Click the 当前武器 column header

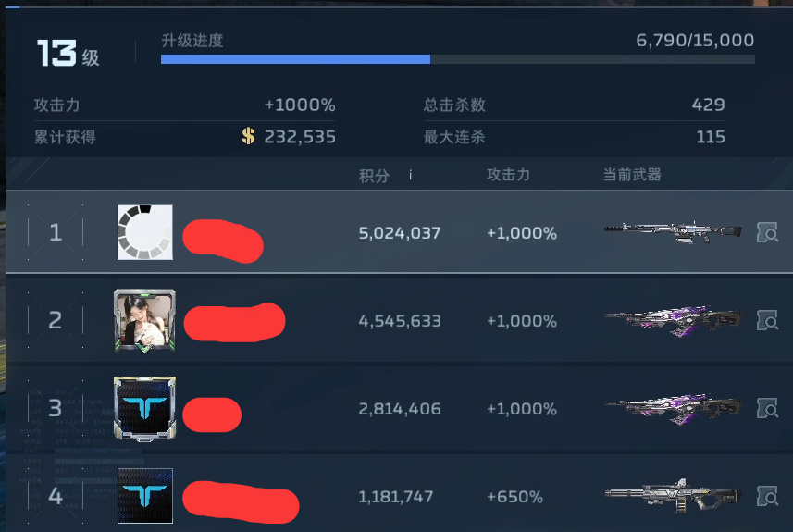pyautogui.click(x=632, y=175)
